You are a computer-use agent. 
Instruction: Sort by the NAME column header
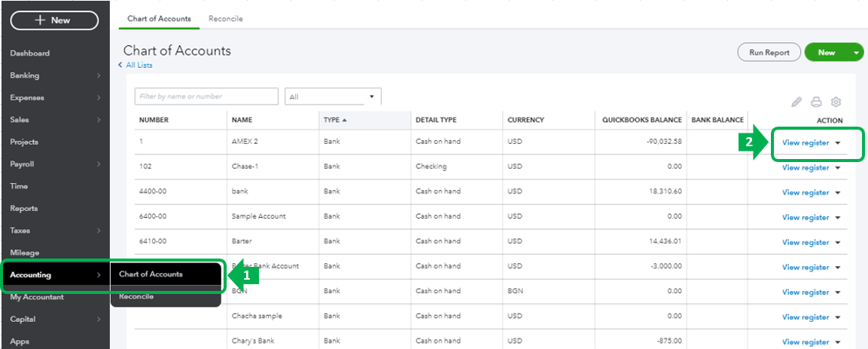(x=242, y=120)
